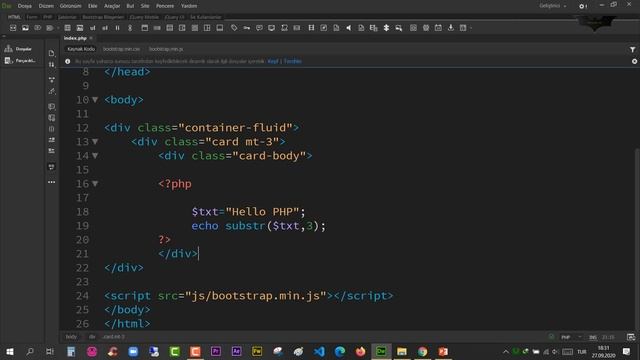This screenshot has height=360, width=640.
Task: Close the index.php tab
Action: (91, 38)
